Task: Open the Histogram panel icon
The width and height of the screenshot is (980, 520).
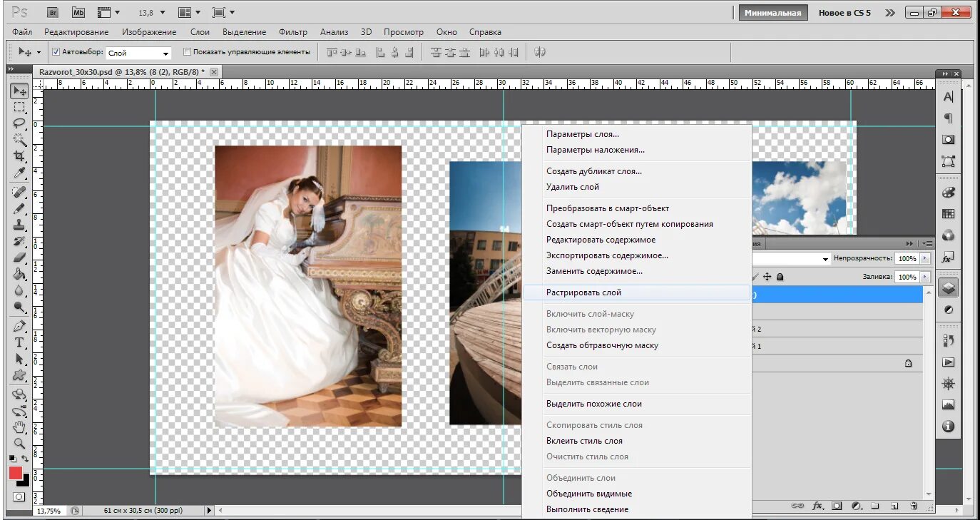Action: coord(948,404)
